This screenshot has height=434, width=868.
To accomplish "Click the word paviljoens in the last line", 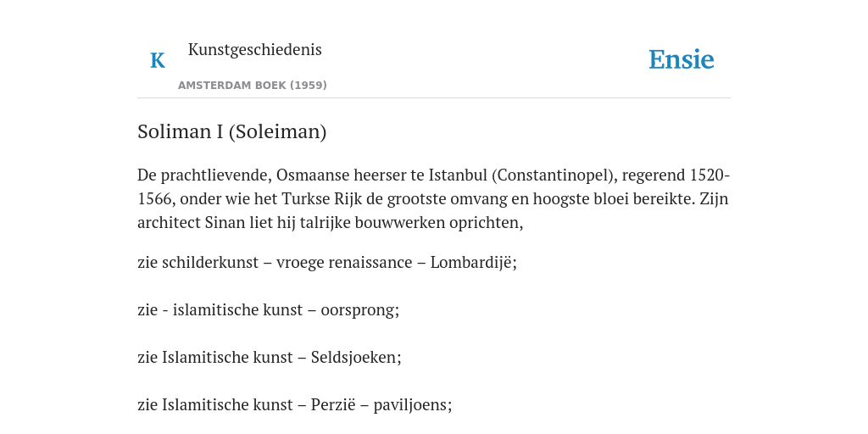I will (x=411, y=405).
